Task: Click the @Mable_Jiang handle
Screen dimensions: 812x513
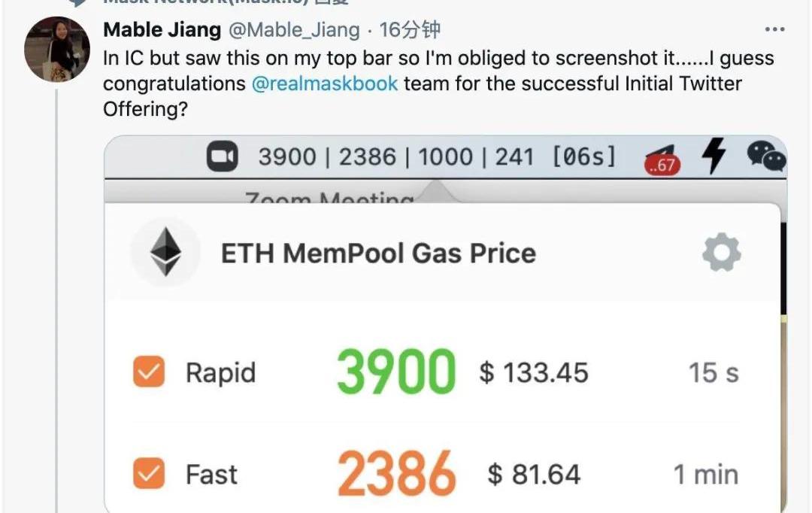Action: (294, 30)
